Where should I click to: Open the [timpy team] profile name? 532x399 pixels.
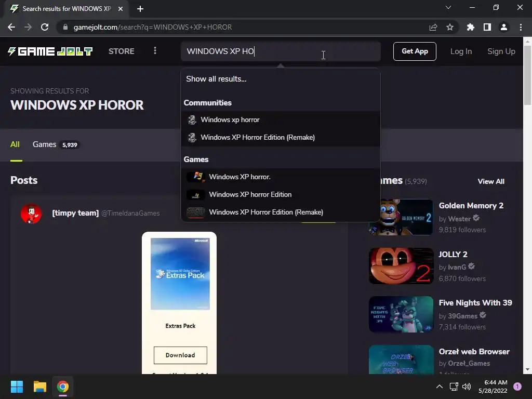tap(75, 213)
